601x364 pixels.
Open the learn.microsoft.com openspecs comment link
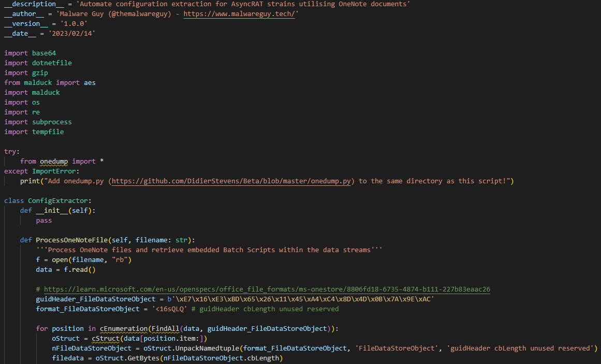tap(267, 289)
